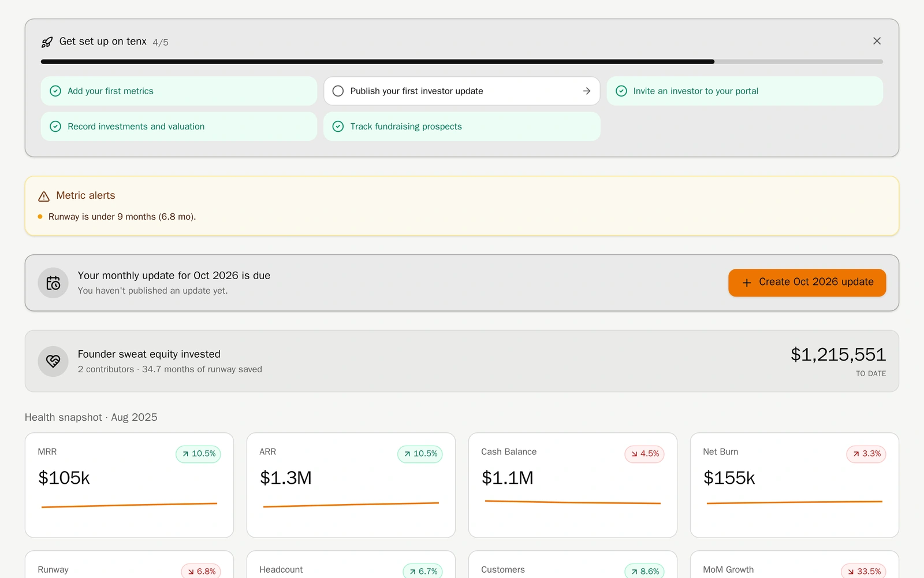The height and width of the screenshot is (578, 924).
Task: Click the calendar clock icon for monthly update
Action: (x=53, y=283)
